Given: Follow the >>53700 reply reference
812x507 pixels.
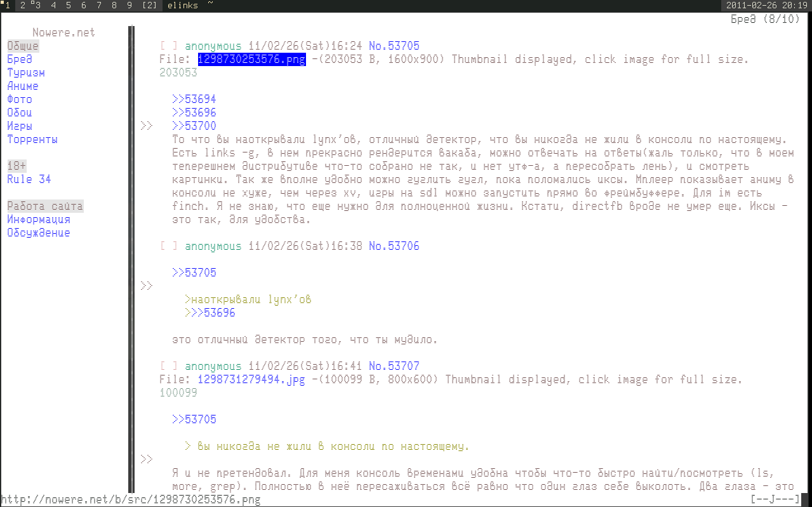Looking at the screenshot, I should pos(194,126).
